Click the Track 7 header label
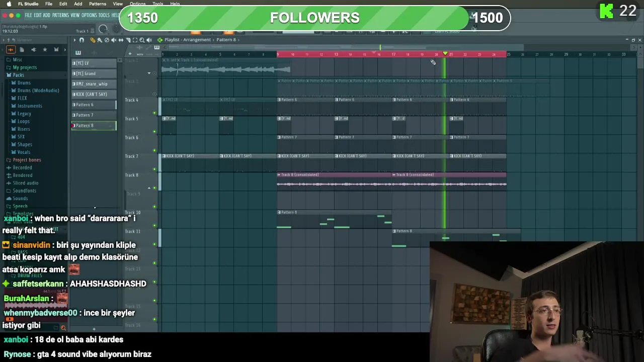644x362 pixels. [131, 156]
